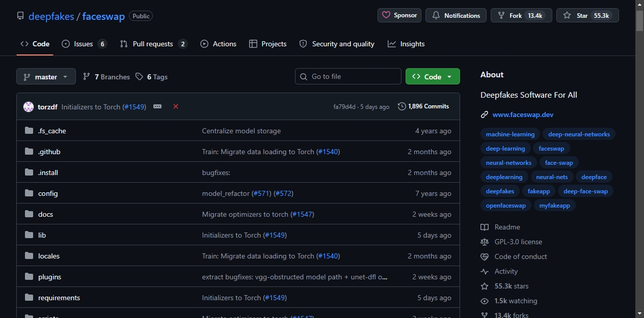Star the repository
644x318 pixels.
pos(587,15)
